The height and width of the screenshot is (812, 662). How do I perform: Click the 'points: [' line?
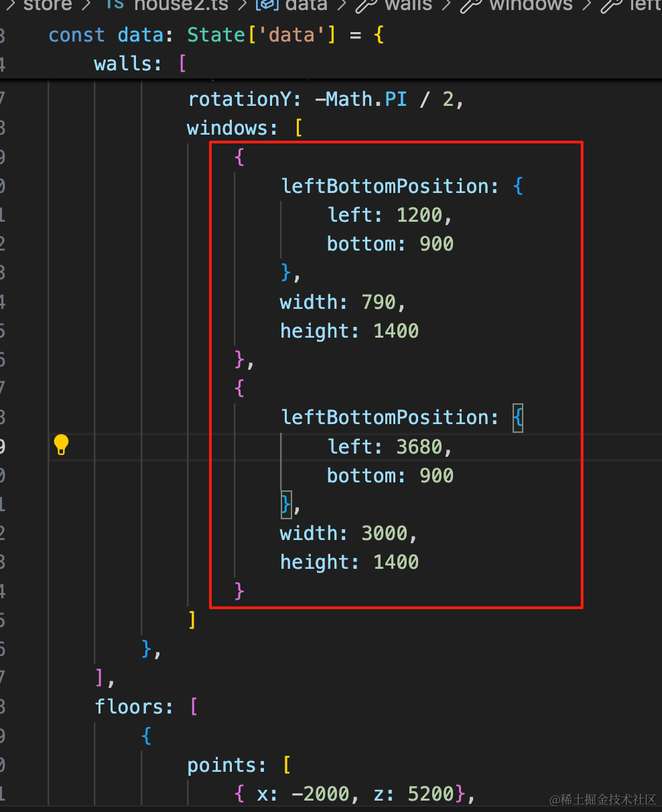[239, 765]
